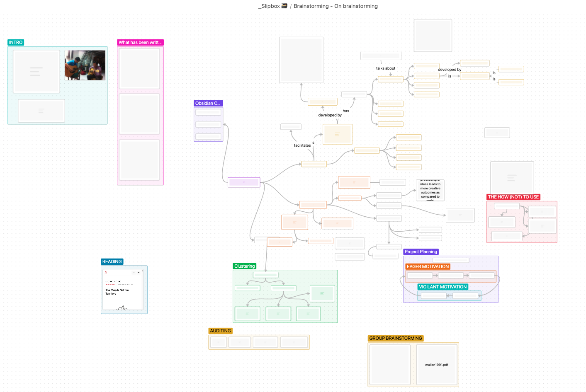Select the green Clustering group label
Screen dimensions: 586x392
244,266
